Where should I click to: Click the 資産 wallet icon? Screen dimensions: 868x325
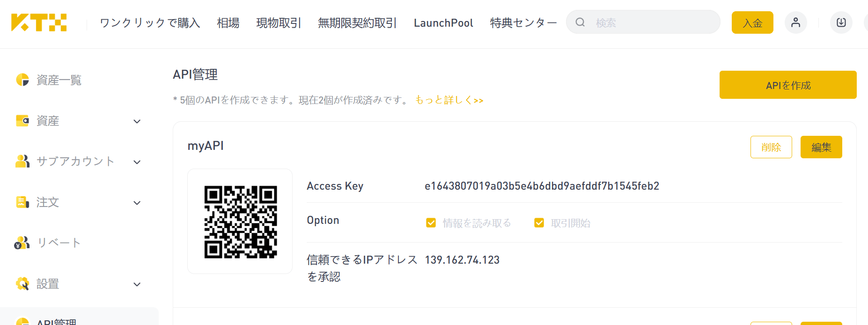(x=22, y=121)
